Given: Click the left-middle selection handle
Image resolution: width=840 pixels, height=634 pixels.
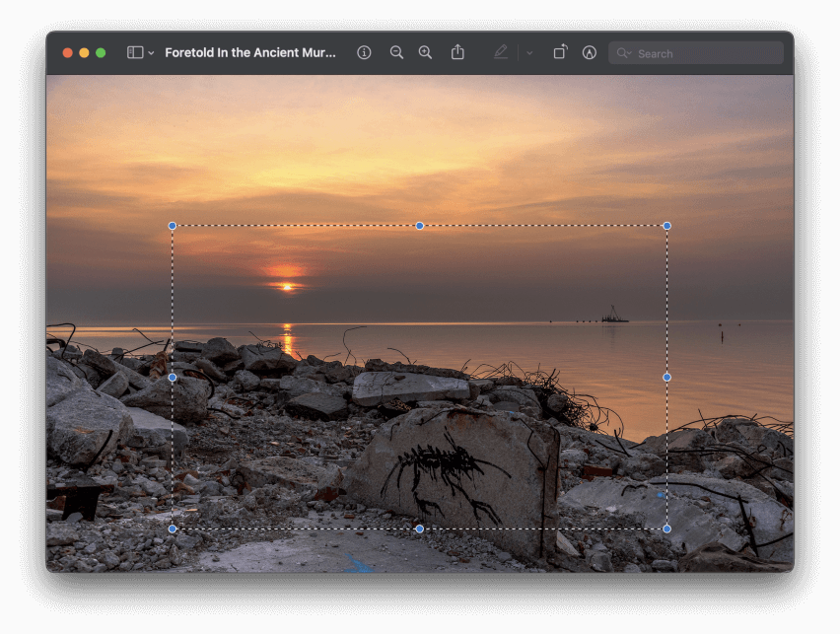Looking at the screenshot, I should click(x=173, y=377).
